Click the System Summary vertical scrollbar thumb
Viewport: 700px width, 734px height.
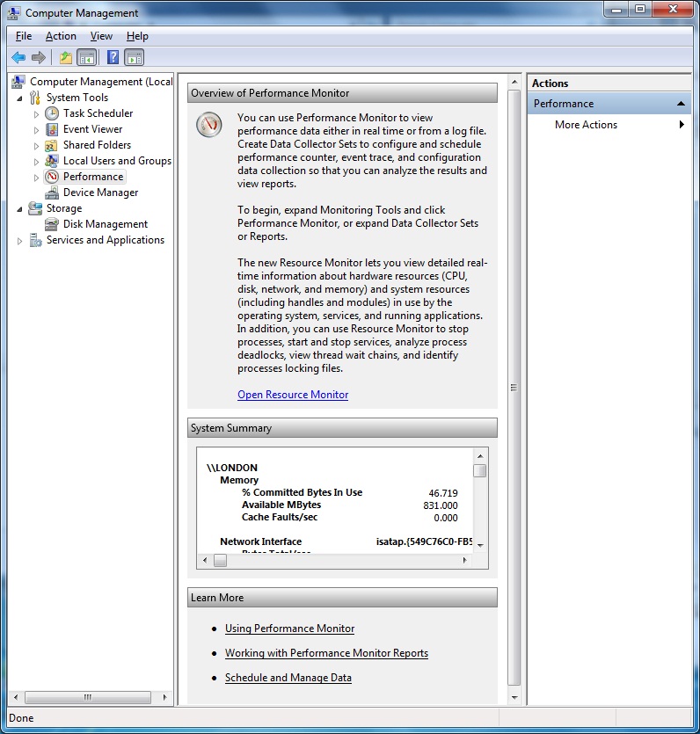tap(479, 470)
